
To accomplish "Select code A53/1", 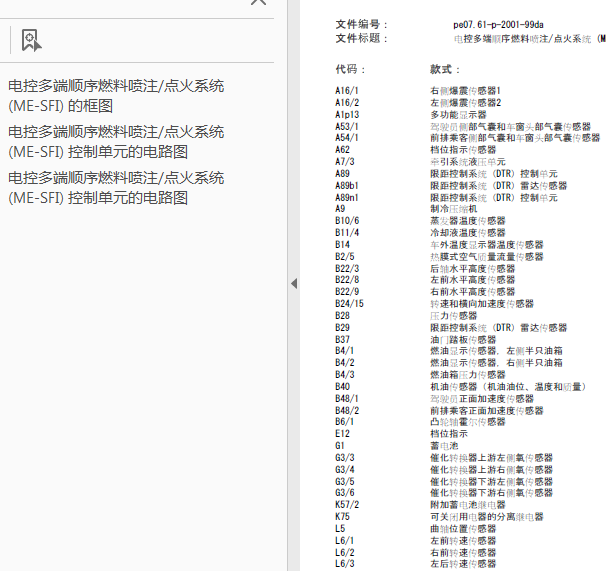I will (x=347, y=127).
